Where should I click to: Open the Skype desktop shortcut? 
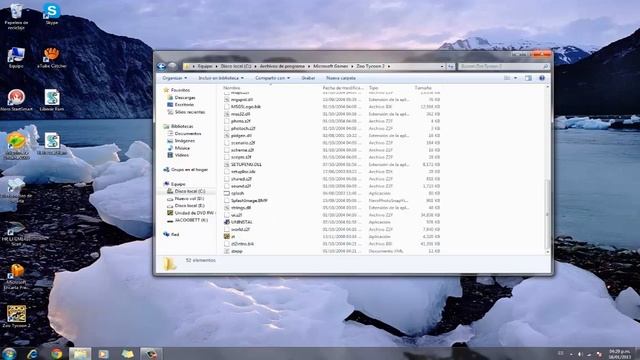(x=52, y=14)
